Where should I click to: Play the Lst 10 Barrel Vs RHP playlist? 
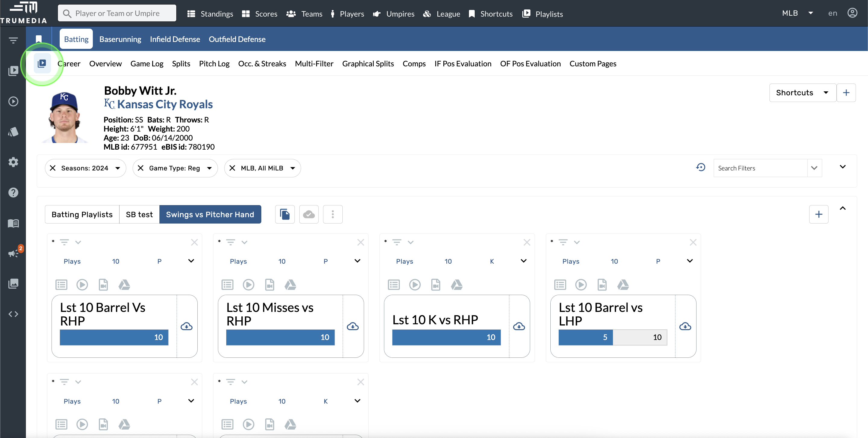tap(82, 285)
